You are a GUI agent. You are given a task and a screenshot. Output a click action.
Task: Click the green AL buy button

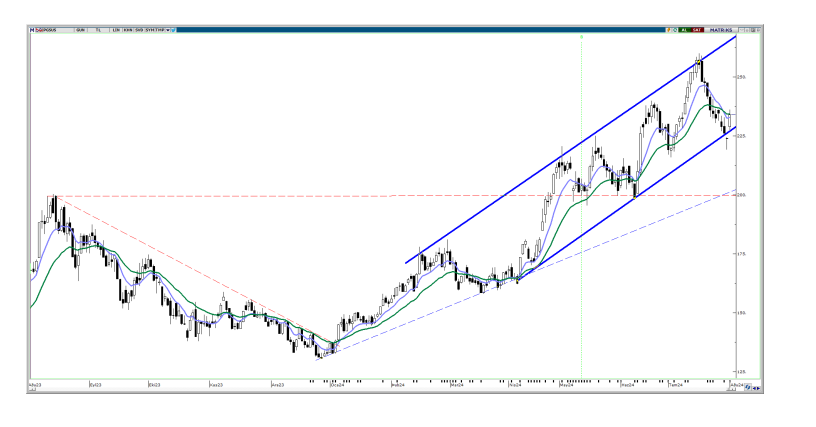(x=684, y=31)
